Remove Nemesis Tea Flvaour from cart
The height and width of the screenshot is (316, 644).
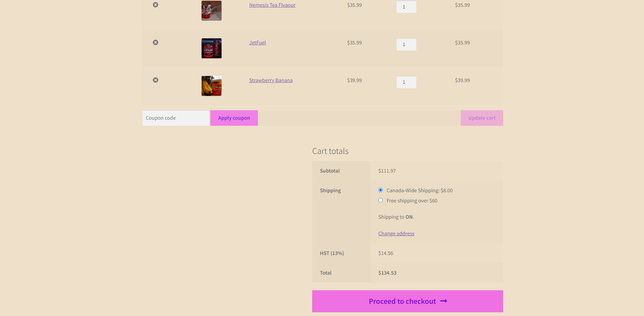point(155,5)
